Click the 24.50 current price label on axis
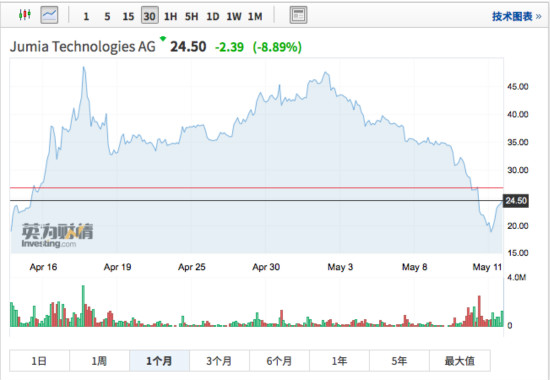The image size is (550, 380). pos(516,201)
